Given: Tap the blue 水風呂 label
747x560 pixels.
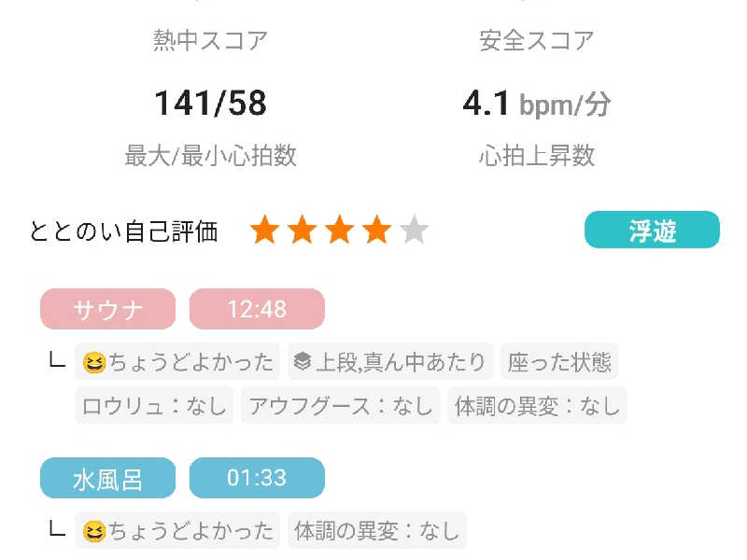Looking at the screenshot, I should click(107, 478).
